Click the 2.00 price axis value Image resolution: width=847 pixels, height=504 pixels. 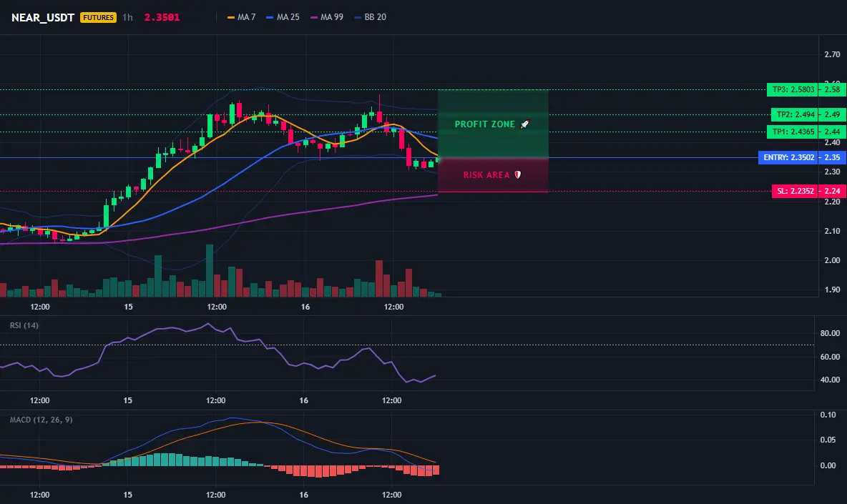click(832, 260)
